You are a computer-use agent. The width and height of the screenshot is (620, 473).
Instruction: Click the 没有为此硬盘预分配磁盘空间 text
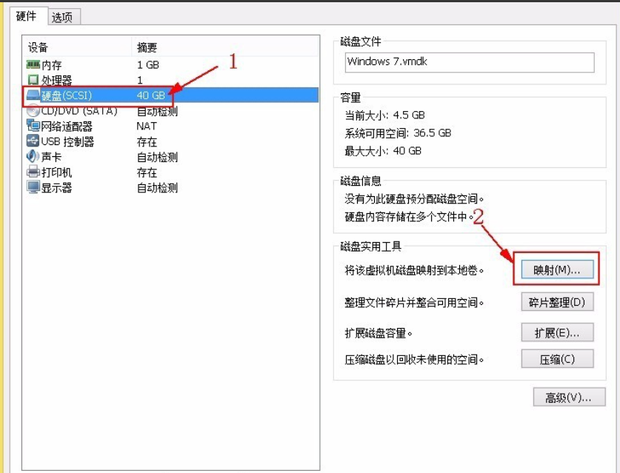point(414,199)
